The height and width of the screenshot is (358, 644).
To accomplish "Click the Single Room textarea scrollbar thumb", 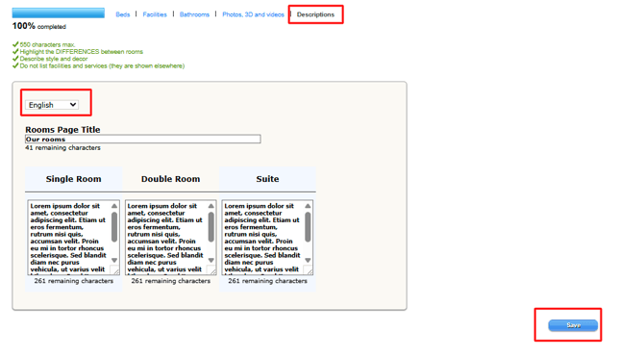I will point(114,227).
